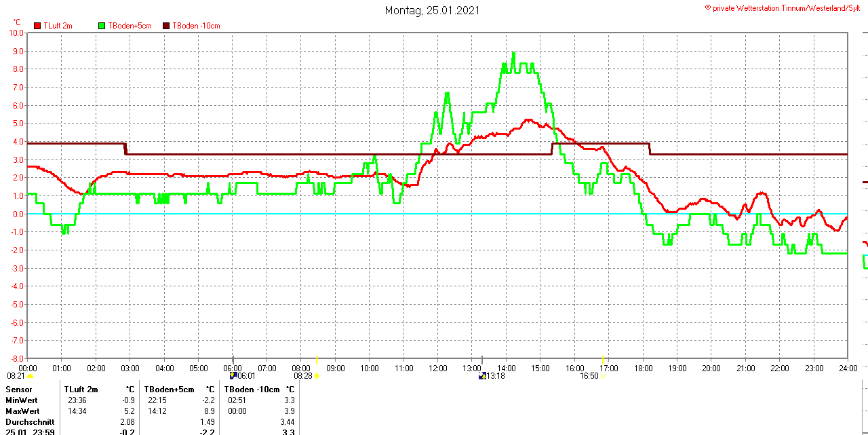868x435 pixels.
Task: Select the TBoden+5cm legend label
Action: (130, 26)
